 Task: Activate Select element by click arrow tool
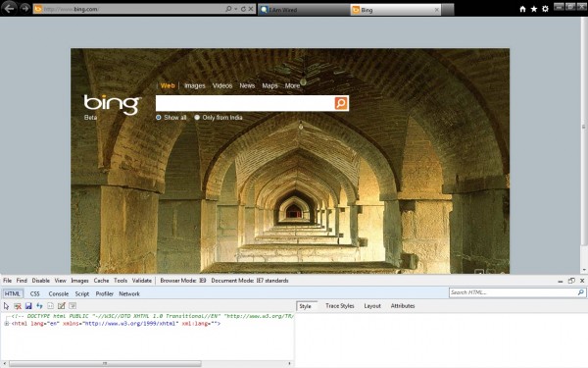(x=7, y=306)
